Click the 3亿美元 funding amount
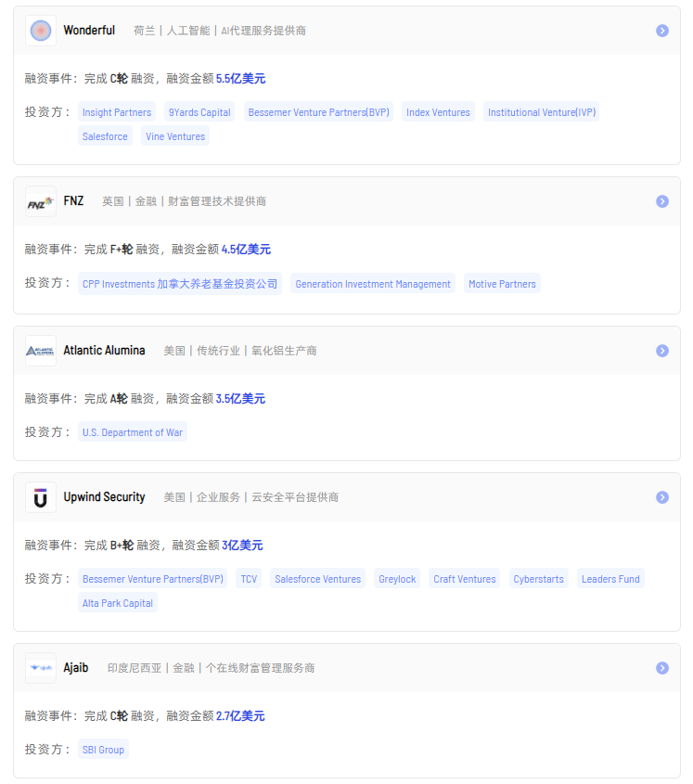Image resolution: width=693 pixels, height=784 pixels. 242,545
